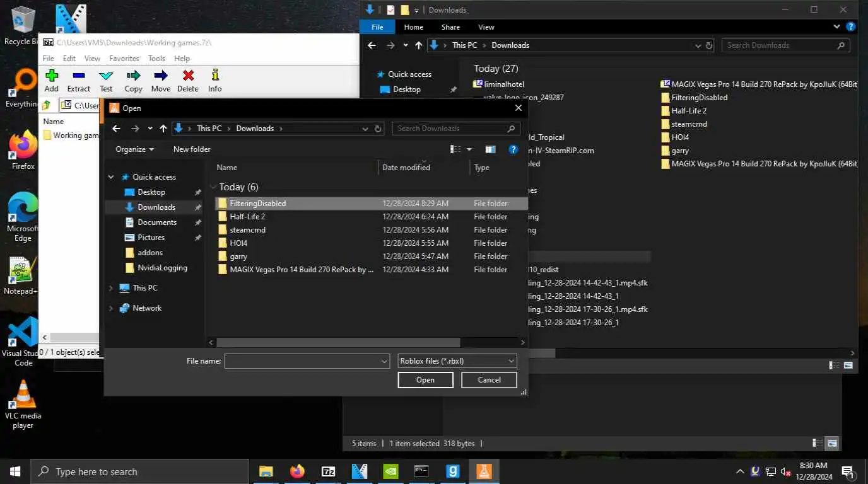Screen dimensions: 868x484
Task: Click Search Downloads box in Open dialog
Action: pyautogui.click(x=456, y=129)
